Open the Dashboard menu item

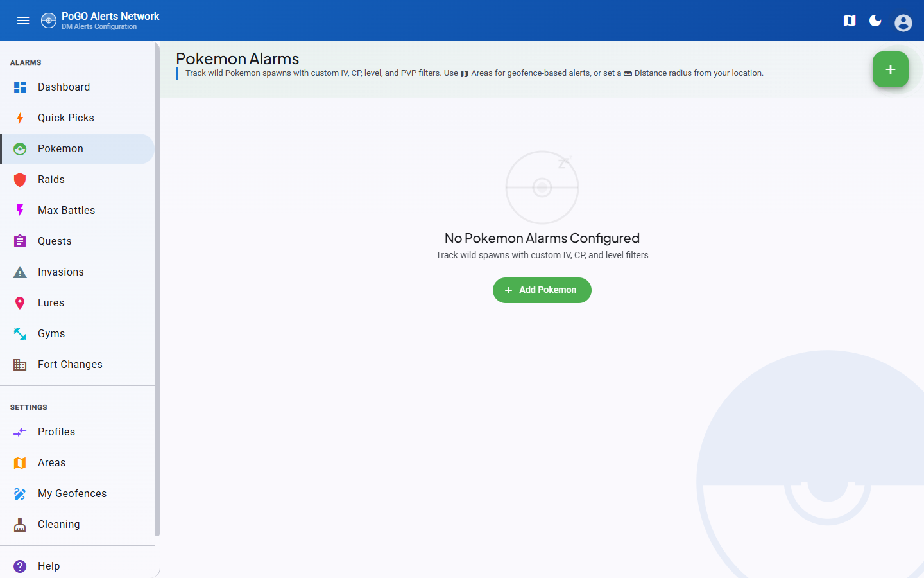pyautogui.click(x=77, y=87)
